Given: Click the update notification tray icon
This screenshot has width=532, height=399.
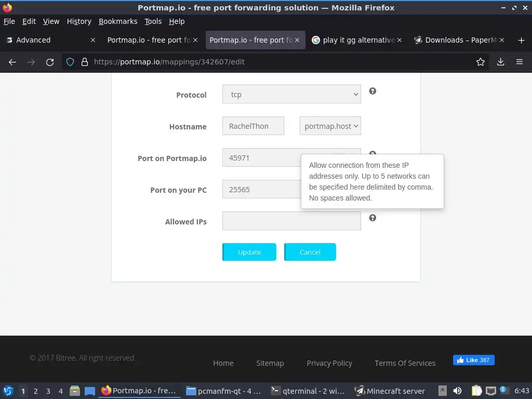Looking at the screenshot, I should (x=503, y=390).
